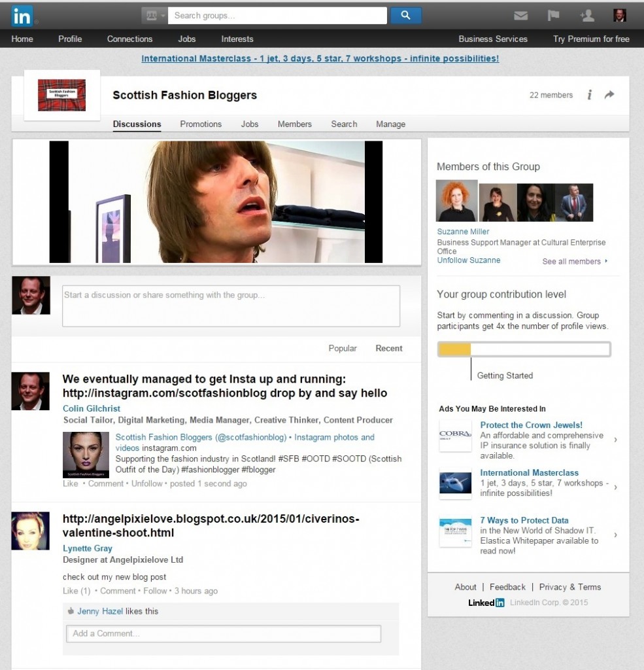
Task: Click the Search groups input field
Action: click(x=277, y=16)
